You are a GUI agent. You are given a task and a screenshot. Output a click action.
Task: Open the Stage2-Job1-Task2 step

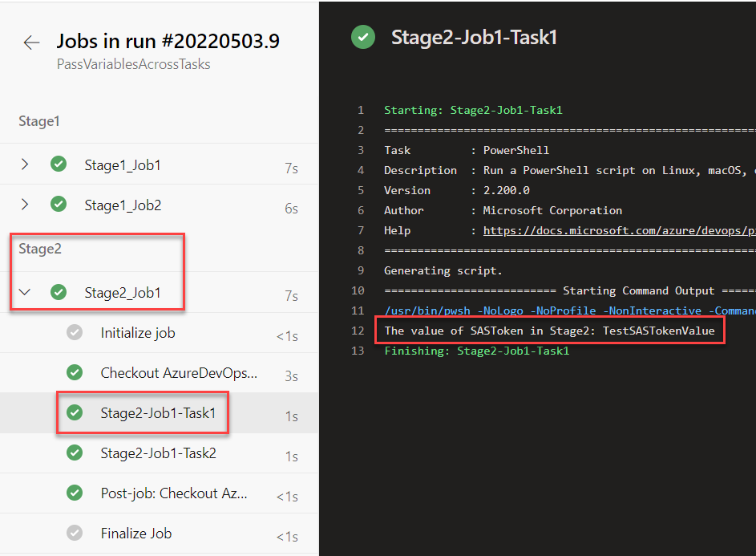(159, 453)
